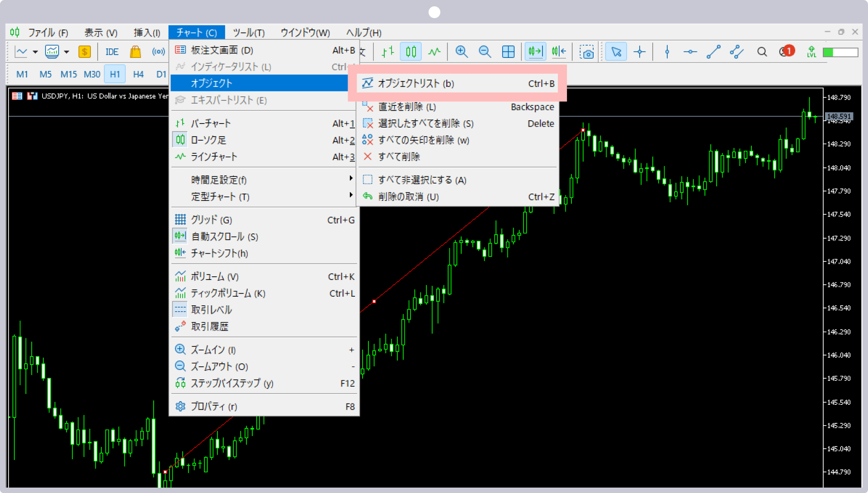
Task: Open the 挿入(I) menu
Action: tap(147, 33)
